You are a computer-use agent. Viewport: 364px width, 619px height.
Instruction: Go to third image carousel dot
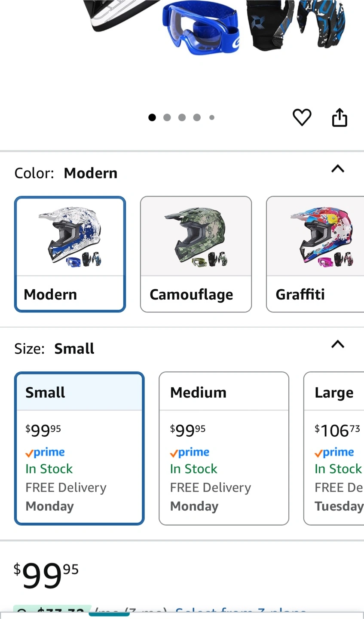182,117
